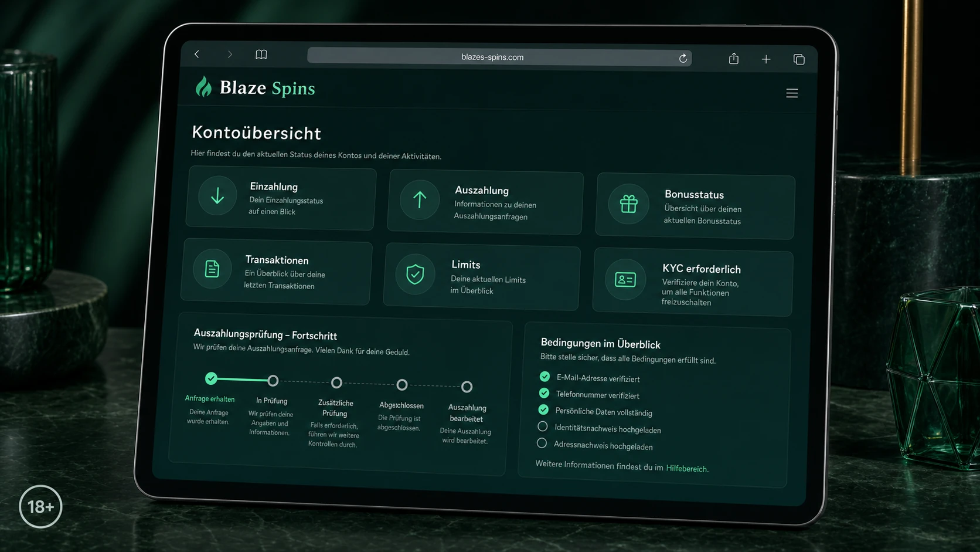Open the KYC erforderlich card

(x=693, y=282)
